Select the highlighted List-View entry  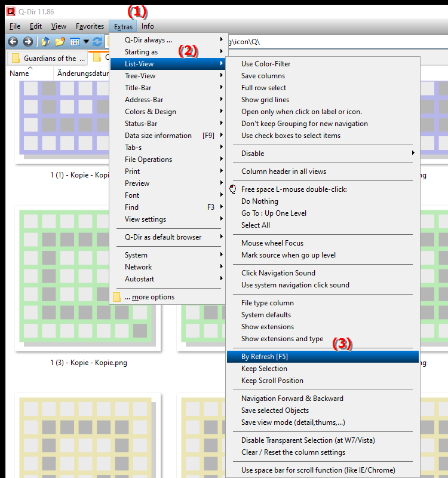(168, 64)
